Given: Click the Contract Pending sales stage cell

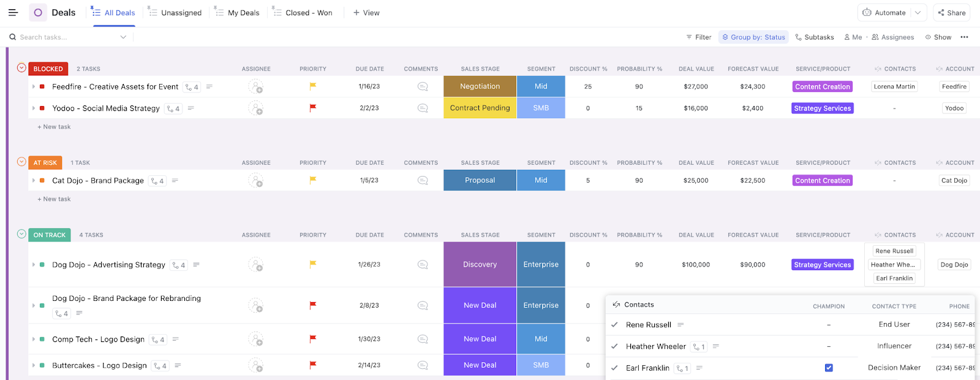Looking at the screenshot, I should (480, 108).
